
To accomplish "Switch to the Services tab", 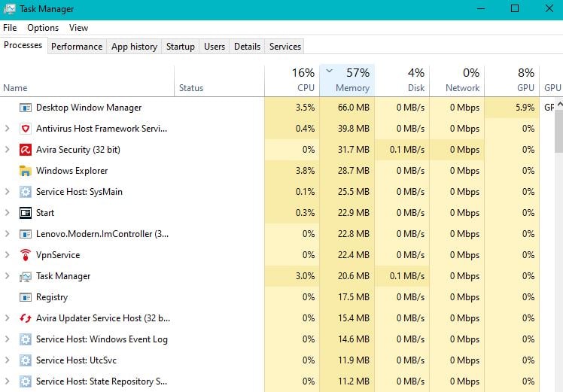I will pos(285,47).
